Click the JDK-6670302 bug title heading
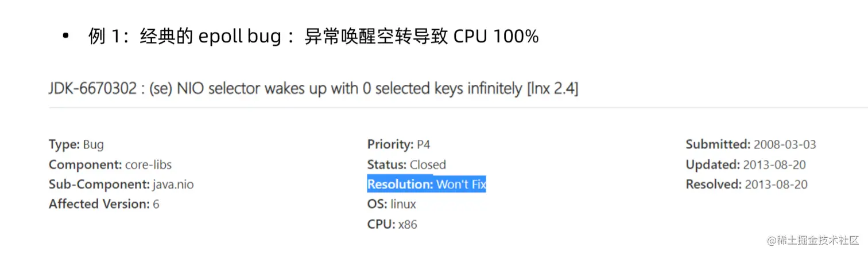This screenshot has height=255, width=868. tap(313, 89)
